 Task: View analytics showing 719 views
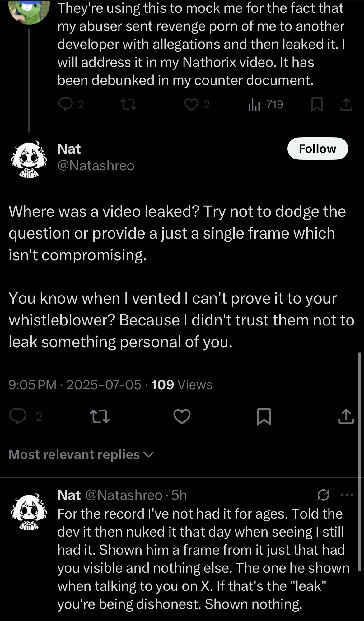coord(266,104)
